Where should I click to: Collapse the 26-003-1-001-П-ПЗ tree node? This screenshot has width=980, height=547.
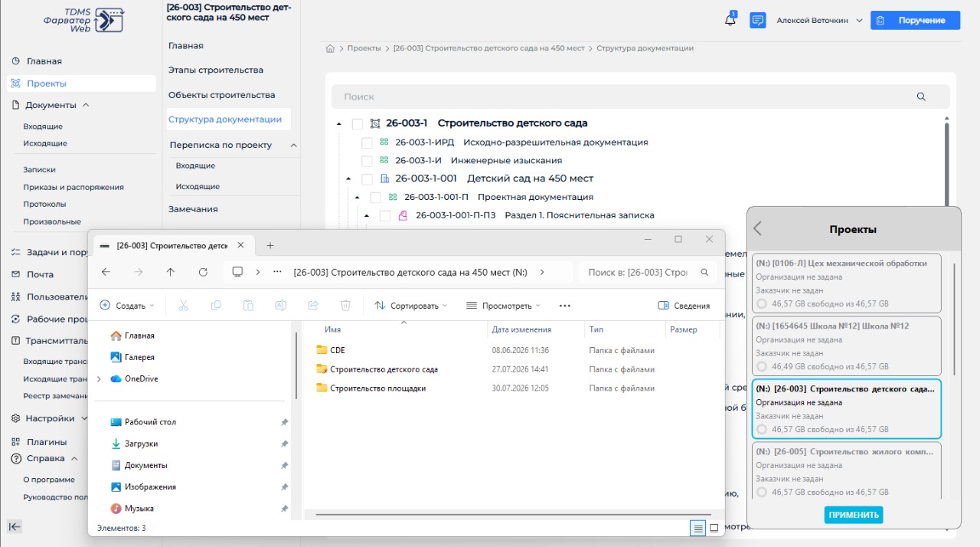367,215
